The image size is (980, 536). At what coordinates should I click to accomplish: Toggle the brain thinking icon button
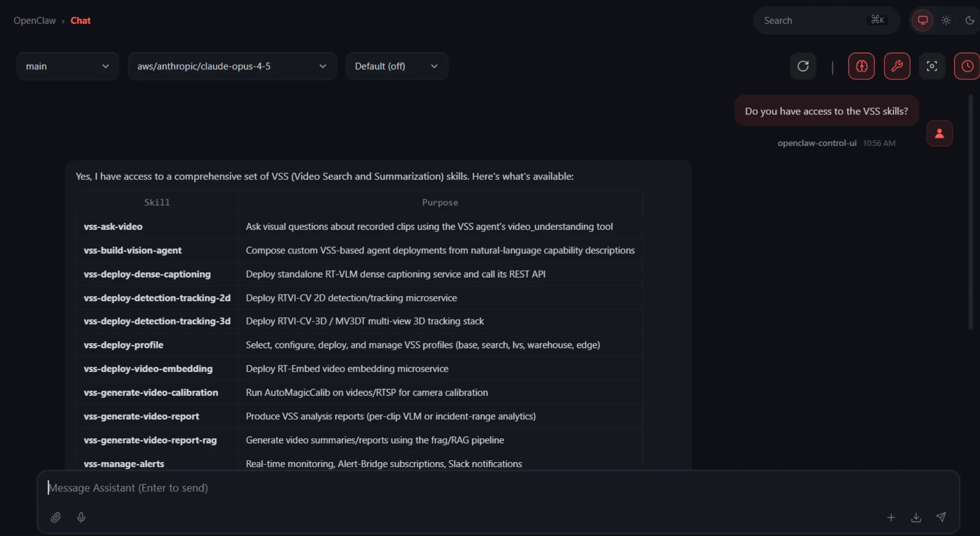pyautogui.click(x=861, y=66)
